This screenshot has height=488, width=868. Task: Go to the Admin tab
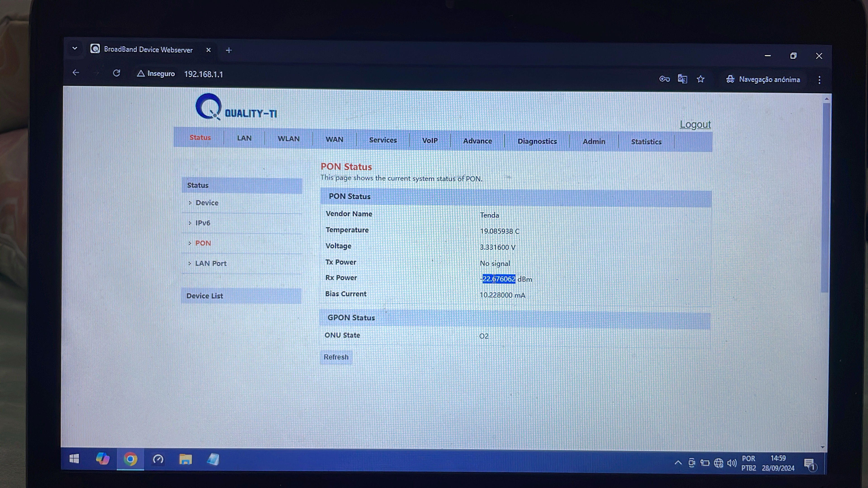click(594, 142)
